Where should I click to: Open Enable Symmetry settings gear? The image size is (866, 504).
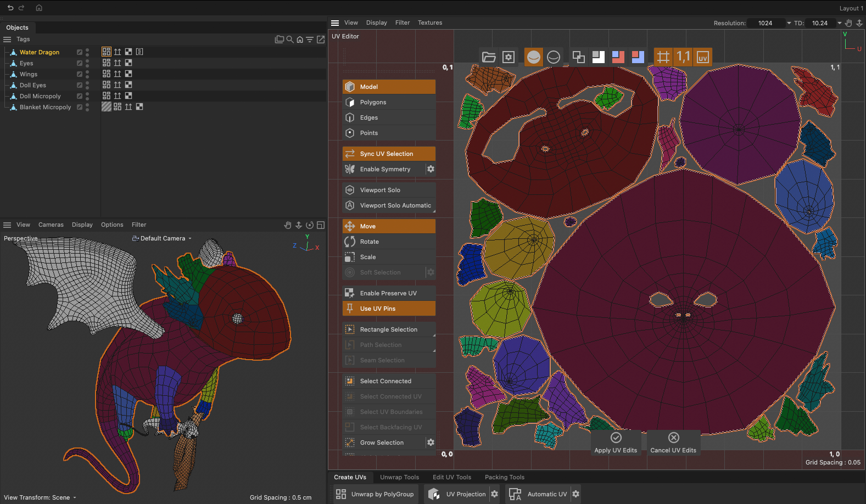(431, 169)
